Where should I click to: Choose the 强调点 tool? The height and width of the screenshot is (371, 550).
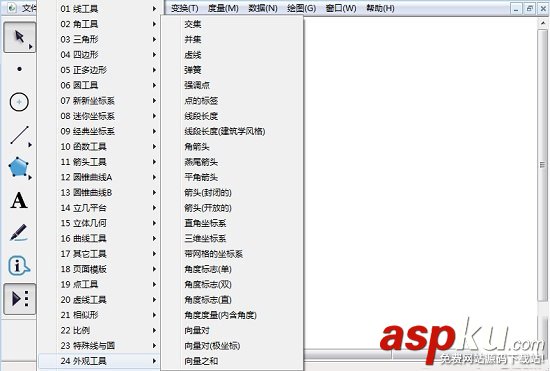click(x=232, y=85)
